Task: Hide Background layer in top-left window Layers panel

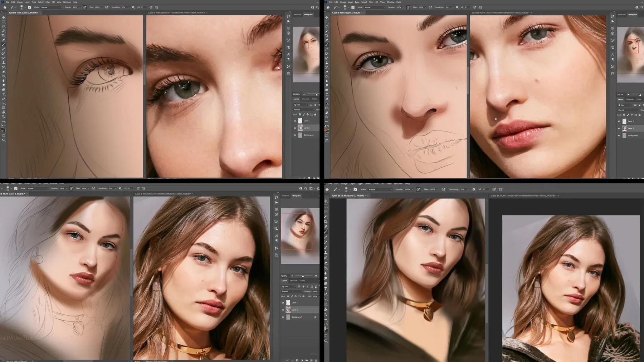Action: [x=295, y=135]
